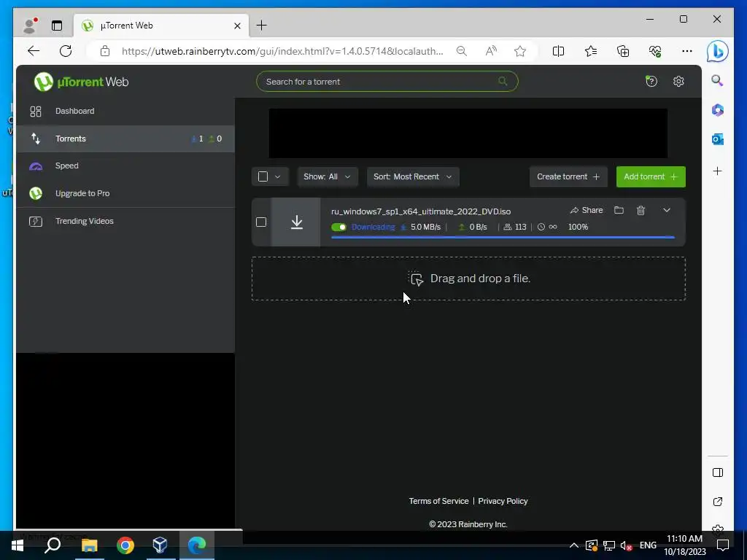Image resolution: width=747 pixels, height=560 pixels.
Task: Click the search magnifier in torrent search
Action: tap(503, 81)
